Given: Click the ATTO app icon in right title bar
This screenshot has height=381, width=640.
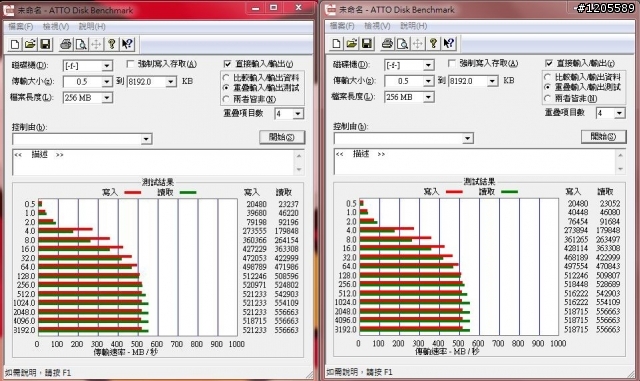Looking at the screenshot, I should click(330, 9).
